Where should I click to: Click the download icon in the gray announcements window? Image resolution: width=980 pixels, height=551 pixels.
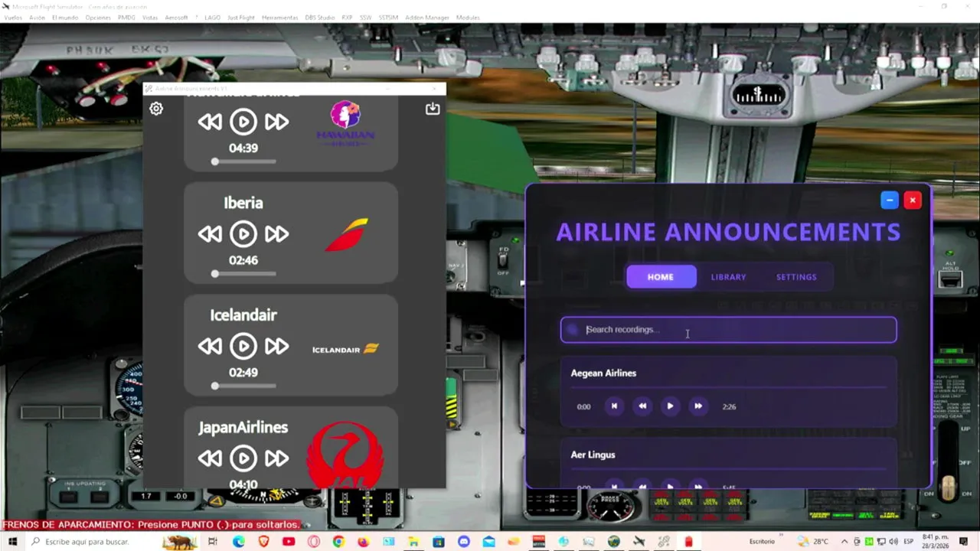click(x=433, y=109)
